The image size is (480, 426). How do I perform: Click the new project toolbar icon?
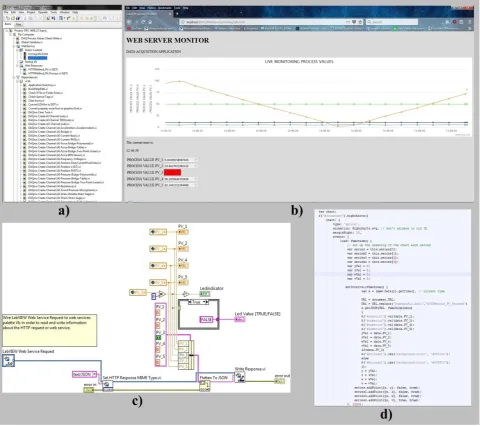7,18
